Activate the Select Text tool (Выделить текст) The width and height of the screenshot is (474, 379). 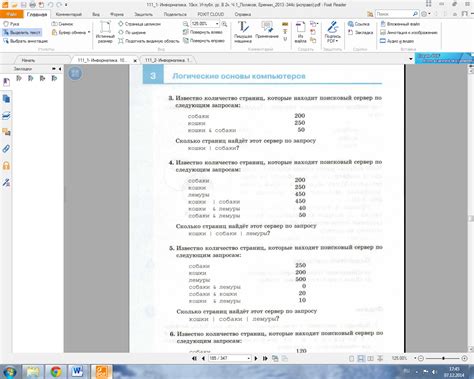[22, 32]
